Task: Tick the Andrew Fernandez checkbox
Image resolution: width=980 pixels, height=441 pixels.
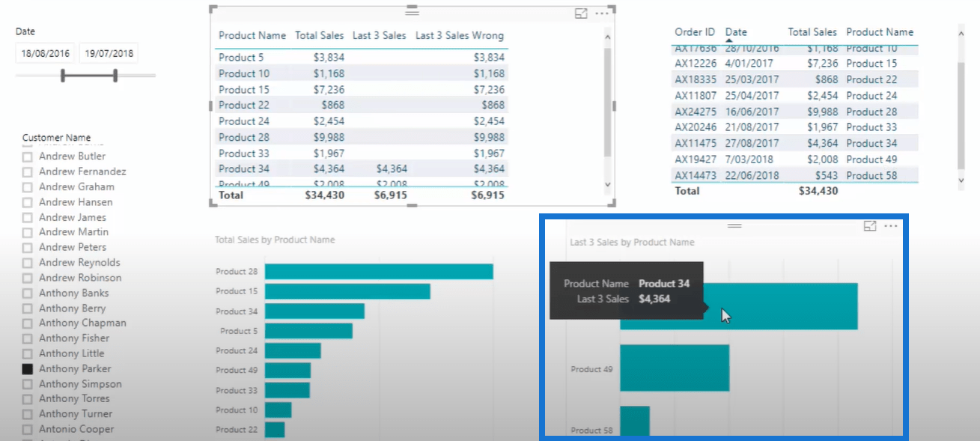Action: [x=28, y=171]
